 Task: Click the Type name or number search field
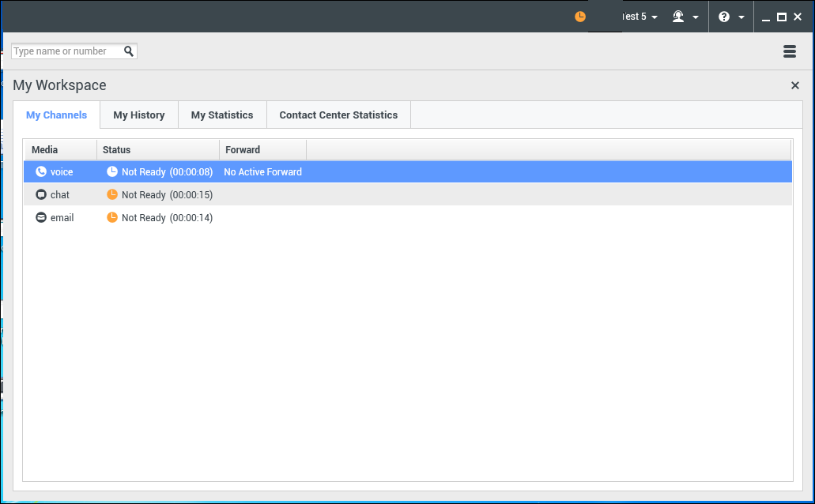click(67, 51)
